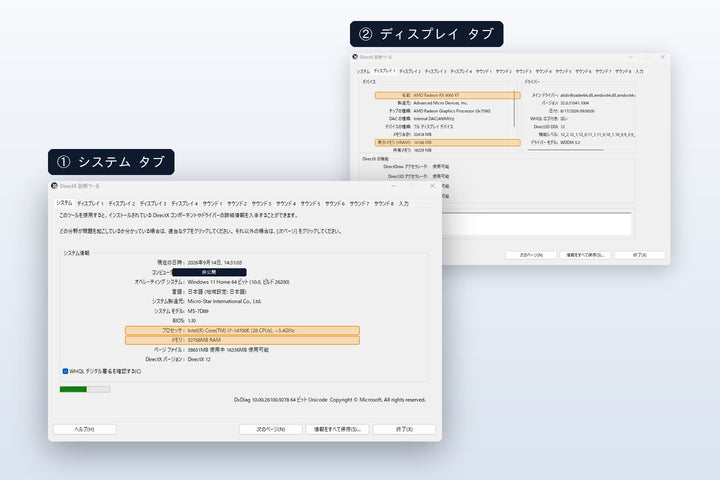This screenshot has height=480, width=720.
Task: Switch to サウンド 4 tab in the front window
Action: click(x=286, y=203)
